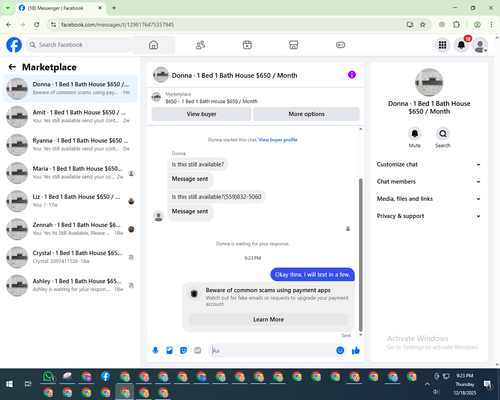Open Amit's 1 Bed 1 Bath conversation
This screenshot has width=500, height=400.
70,117
